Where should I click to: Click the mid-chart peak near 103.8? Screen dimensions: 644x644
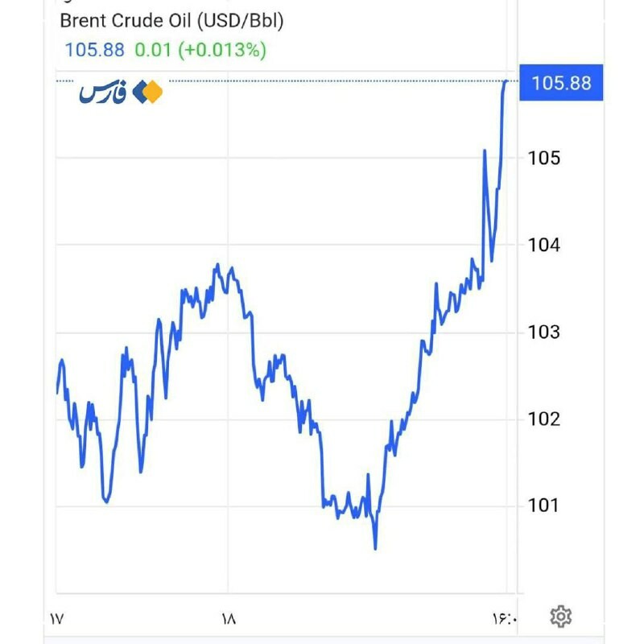[217, 265]
